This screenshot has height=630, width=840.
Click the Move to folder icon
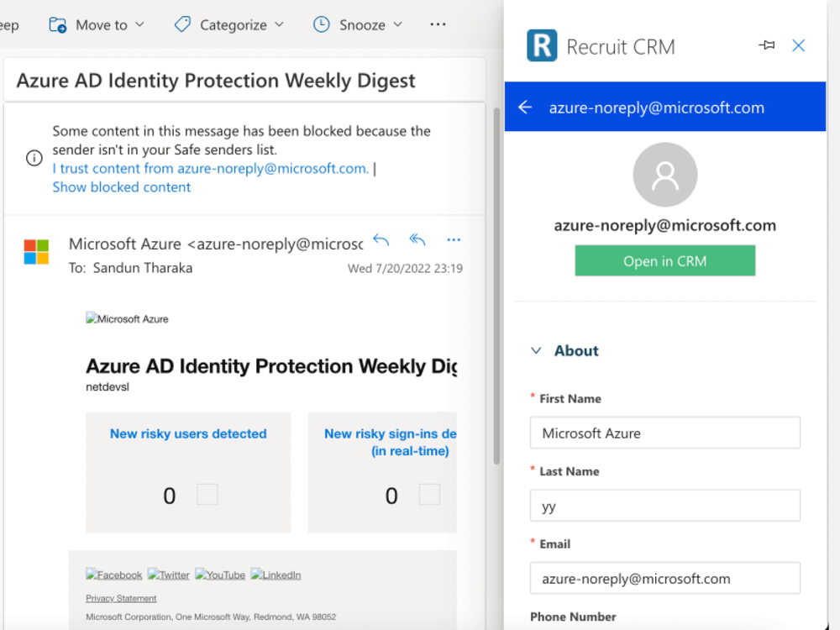[x=57, y=24]
